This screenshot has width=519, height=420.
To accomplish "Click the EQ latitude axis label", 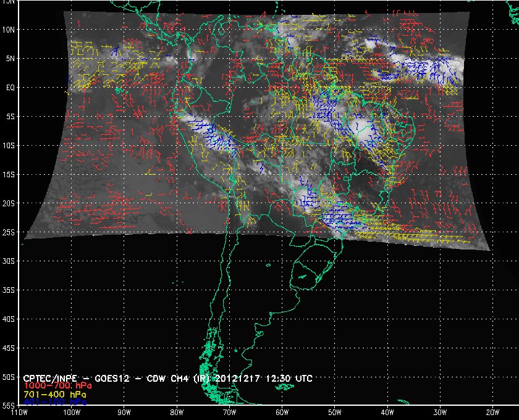I will tap(9, 87).
